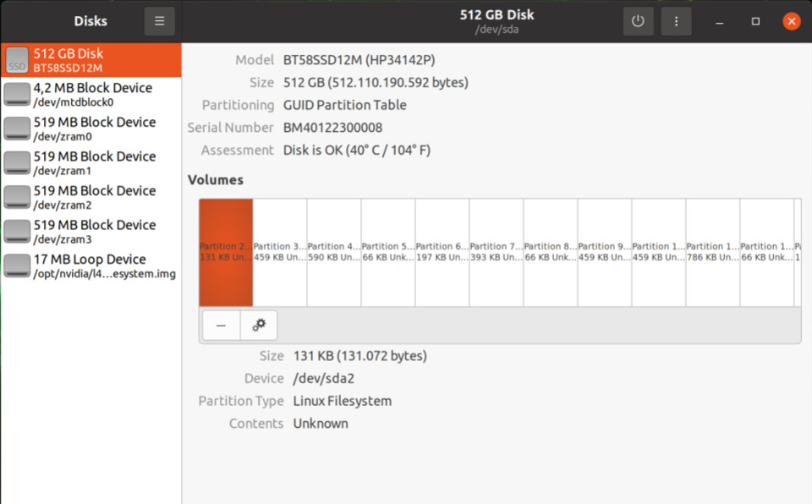This screenshot has width=812, height=504.
Task: Delete /dev/sda2 using the minus button
Action: click(x=221, y=325)
